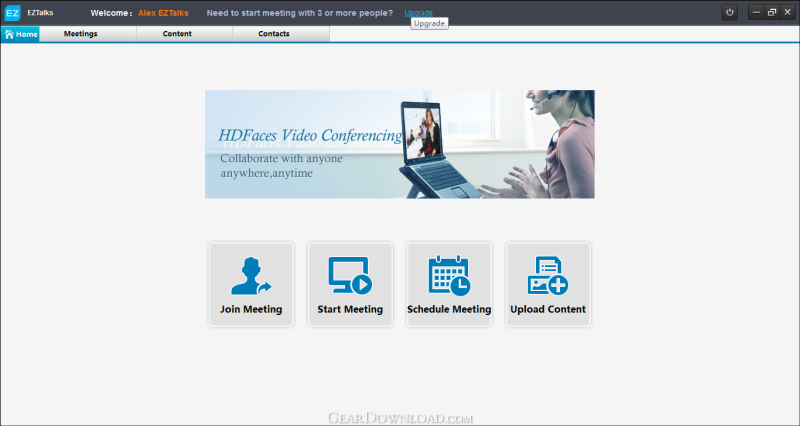Open the Home tab

pyautogui.click(x=20, y=34)
